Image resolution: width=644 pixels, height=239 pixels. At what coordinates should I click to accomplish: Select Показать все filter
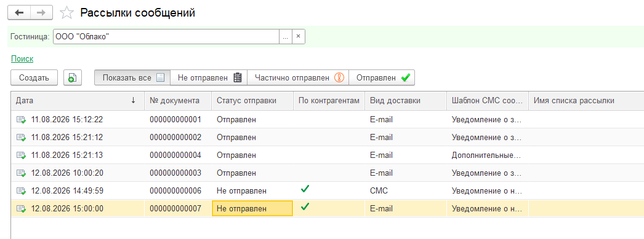132,77
